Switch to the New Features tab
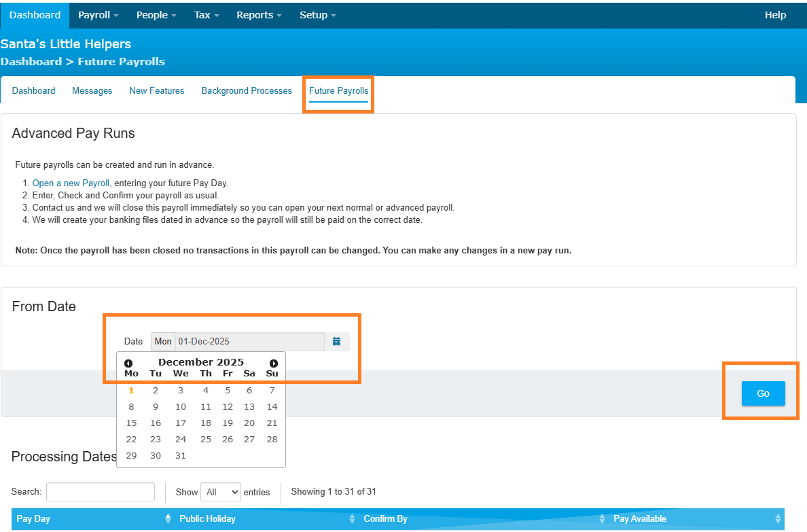This screenshot has height=532, width=807. [157, 90]
